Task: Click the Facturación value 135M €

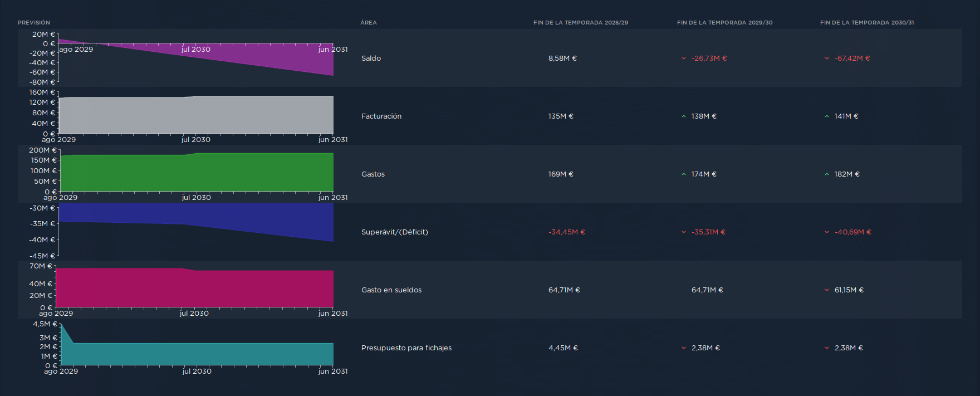Action: [561, 116]
